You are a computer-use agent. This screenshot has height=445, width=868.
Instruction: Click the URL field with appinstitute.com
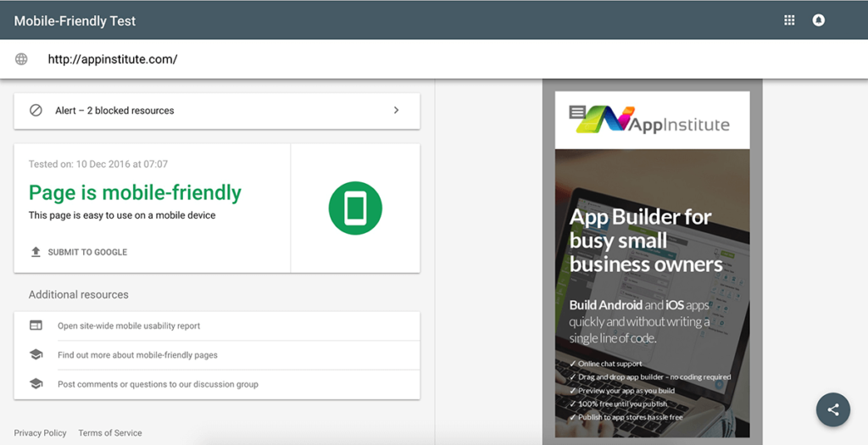click(x=113, y=59)
